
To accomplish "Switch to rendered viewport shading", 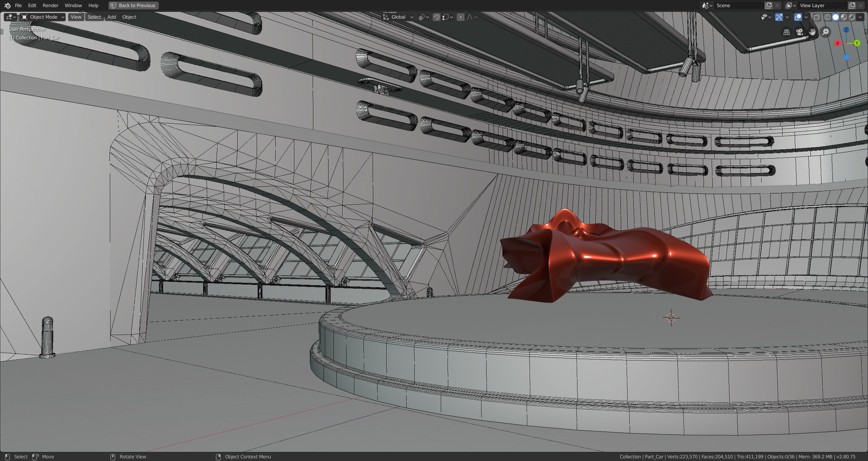I will coord(852,17).
